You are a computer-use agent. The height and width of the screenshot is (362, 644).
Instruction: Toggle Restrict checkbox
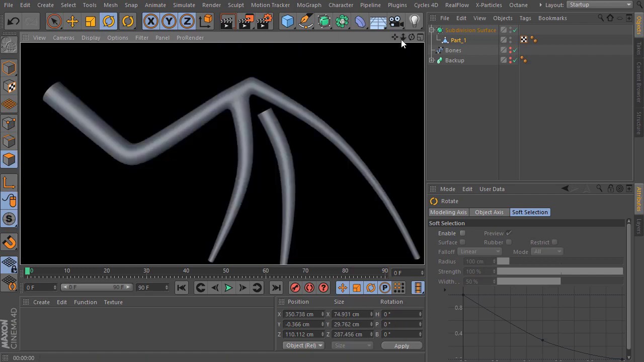point(554,242)
